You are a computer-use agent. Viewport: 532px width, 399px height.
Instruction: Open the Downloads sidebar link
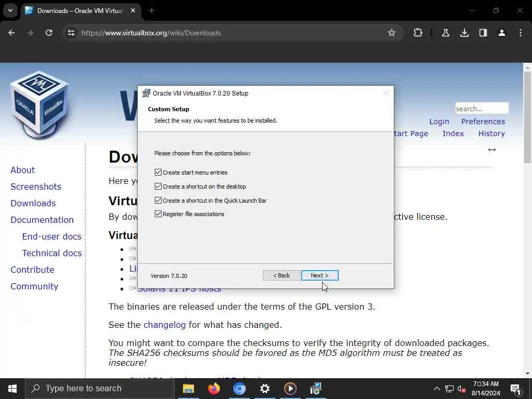33,203
